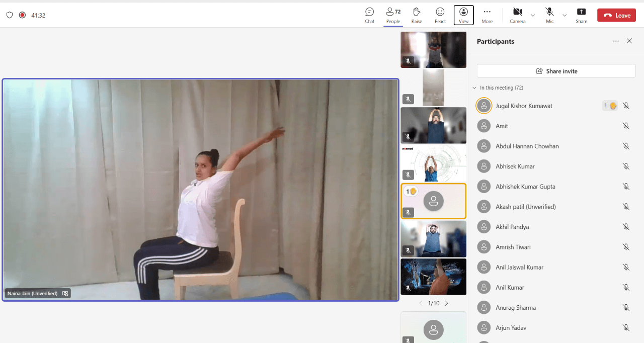Screen dimensions: 644x343
Task: Open the More actions menu
Action: coord(487,15)
